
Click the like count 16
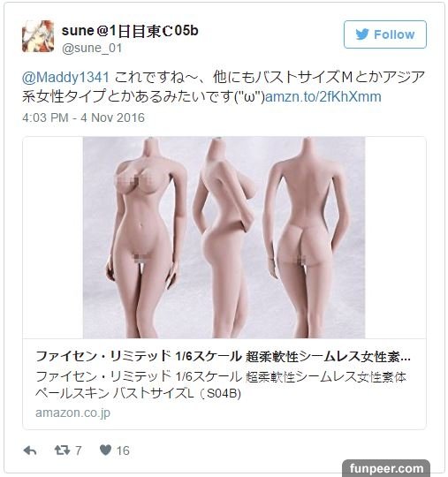pyautogui.click(x=123, y=450)
